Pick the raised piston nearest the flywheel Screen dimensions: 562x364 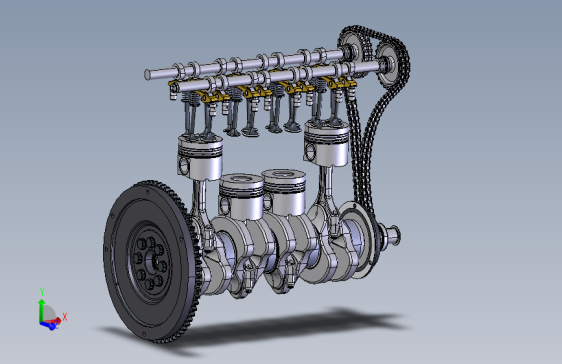pos(200,158)
